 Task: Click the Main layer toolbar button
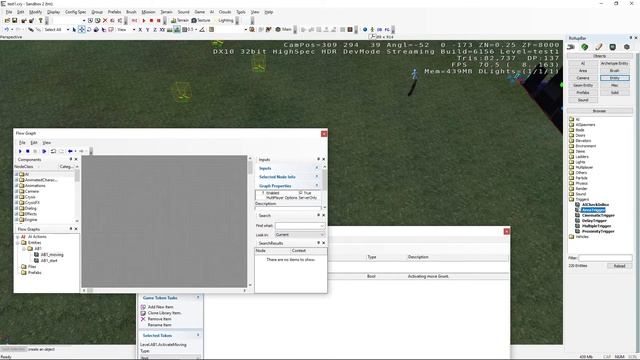click(x=284, y=29)
